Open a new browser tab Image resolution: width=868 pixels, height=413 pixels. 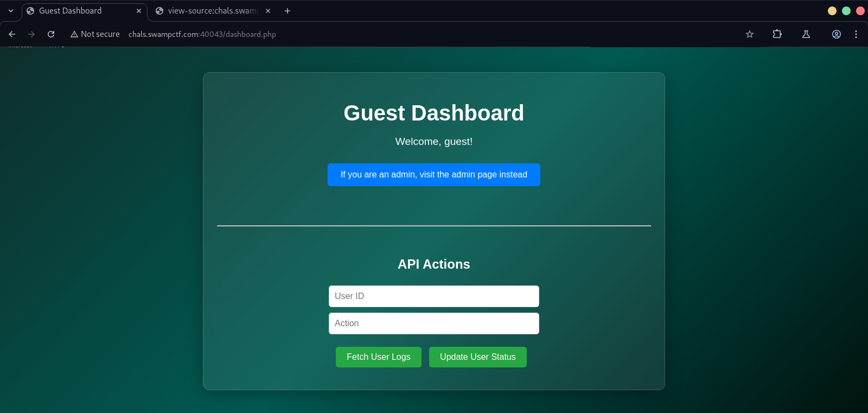tap(288, 11)
